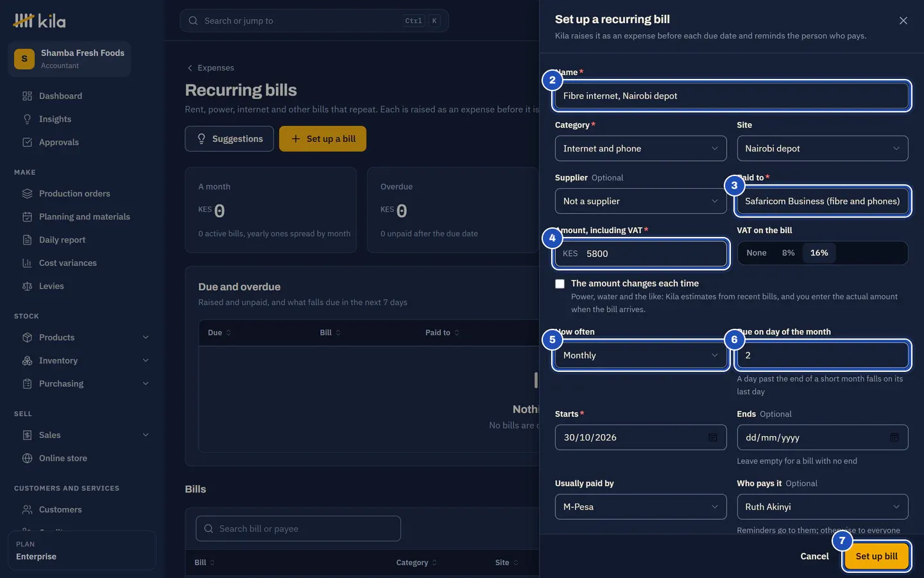Sort the bills table by Category
This screenshot has height=578, width=924.
(416, 563)
